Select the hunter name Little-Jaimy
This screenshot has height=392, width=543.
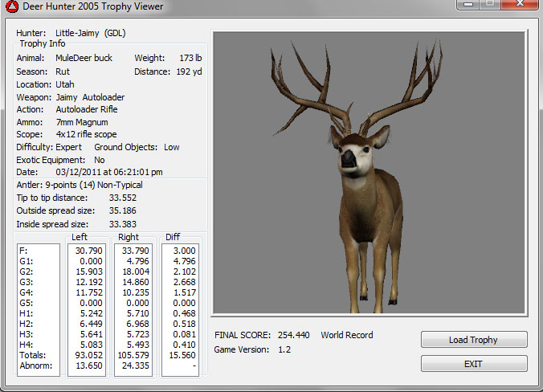(79, 33)
